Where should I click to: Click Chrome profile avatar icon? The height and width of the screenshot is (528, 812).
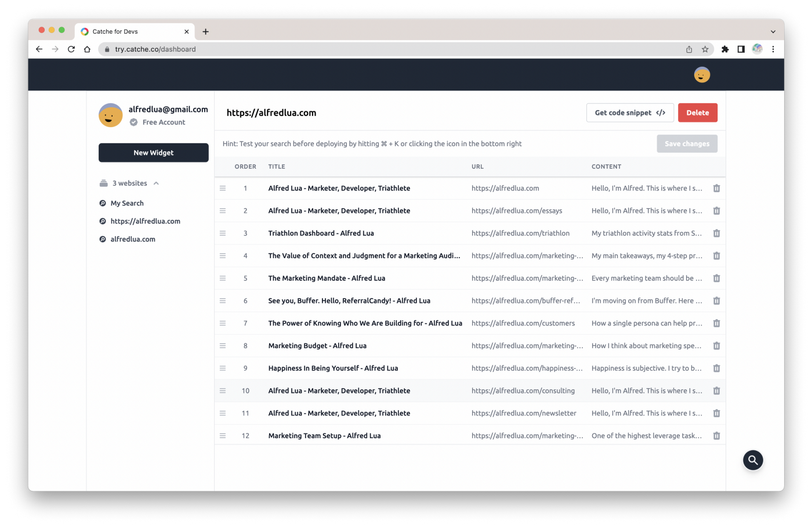coord(757,49)
